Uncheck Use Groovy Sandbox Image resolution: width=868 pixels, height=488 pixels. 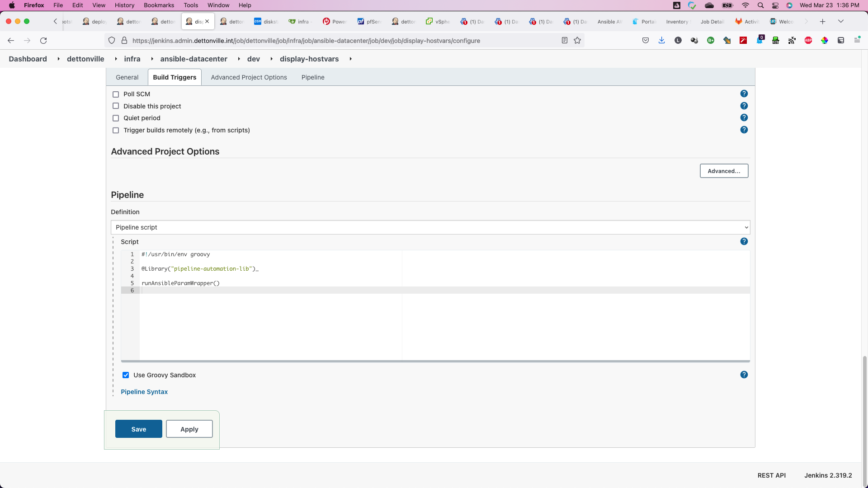pyautogui.click(x=126, y=375)
